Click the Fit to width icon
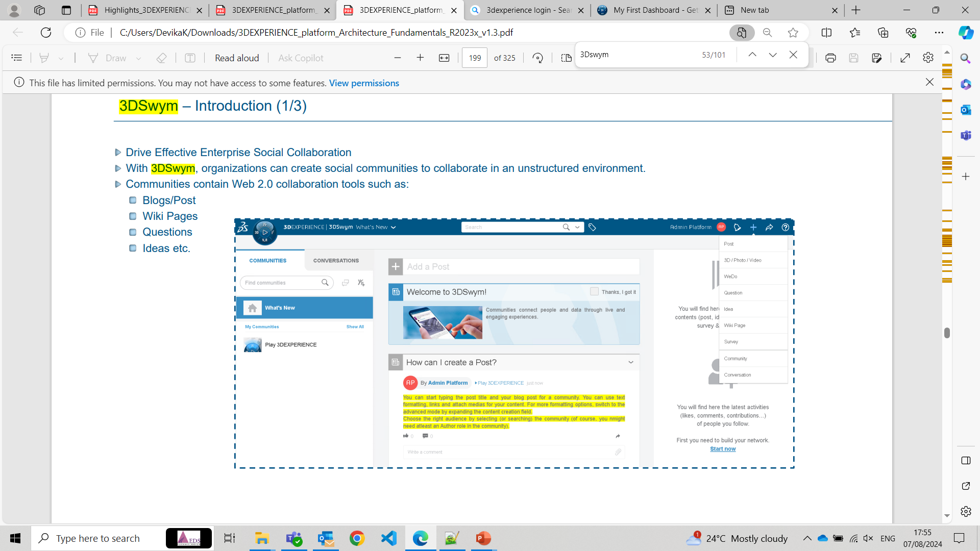The height and width of the screenshot is (551, 980). (444, 58)
